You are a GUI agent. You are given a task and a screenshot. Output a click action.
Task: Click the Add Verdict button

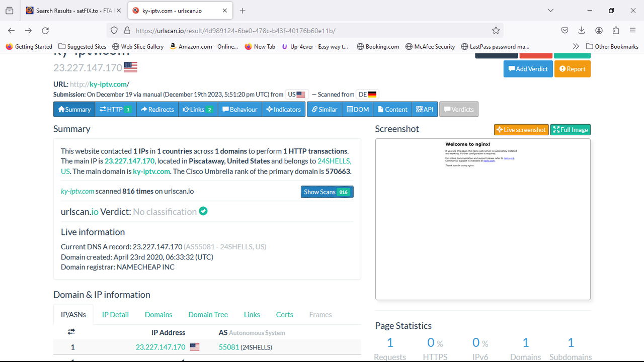pyautogui.click(x=528, y=69)
